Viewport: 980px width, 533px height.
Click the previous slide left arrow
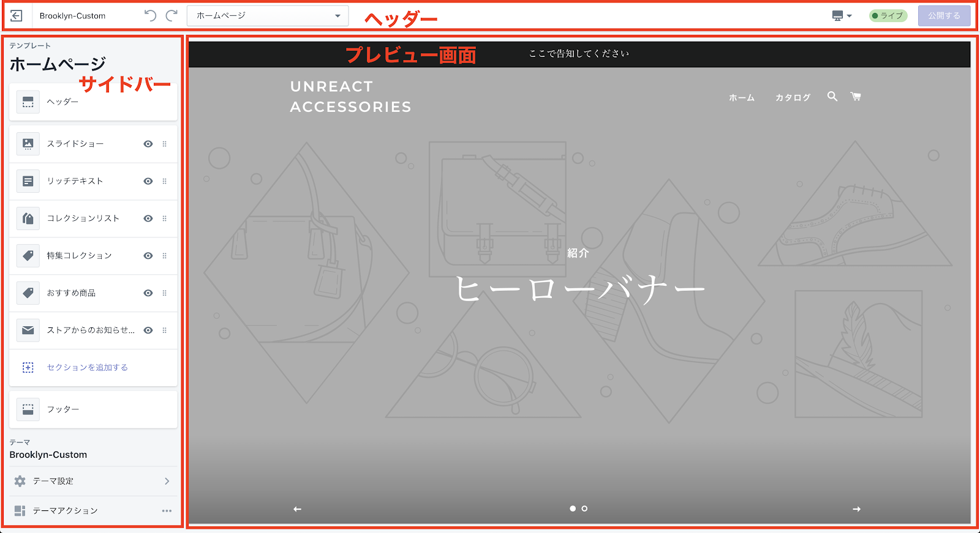tap(298, 509)
